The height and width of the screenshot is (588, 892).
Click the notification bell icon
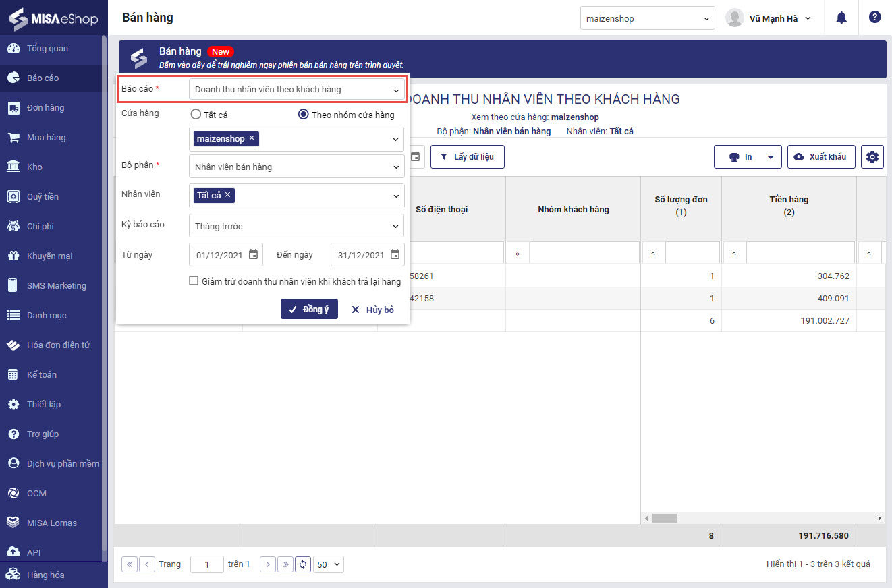(841, 18)
